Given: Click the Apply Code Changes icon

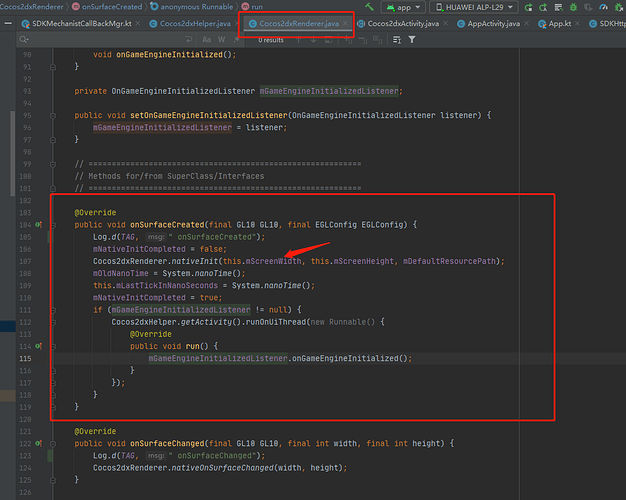Looking at the screenshot, I should point(559,7).
